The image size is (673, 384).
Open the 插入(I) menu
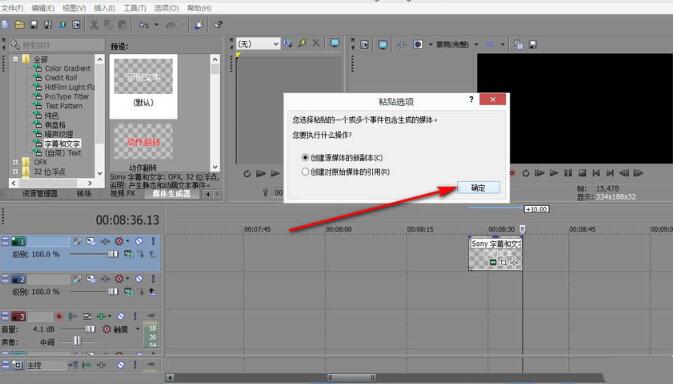[104, 8]
